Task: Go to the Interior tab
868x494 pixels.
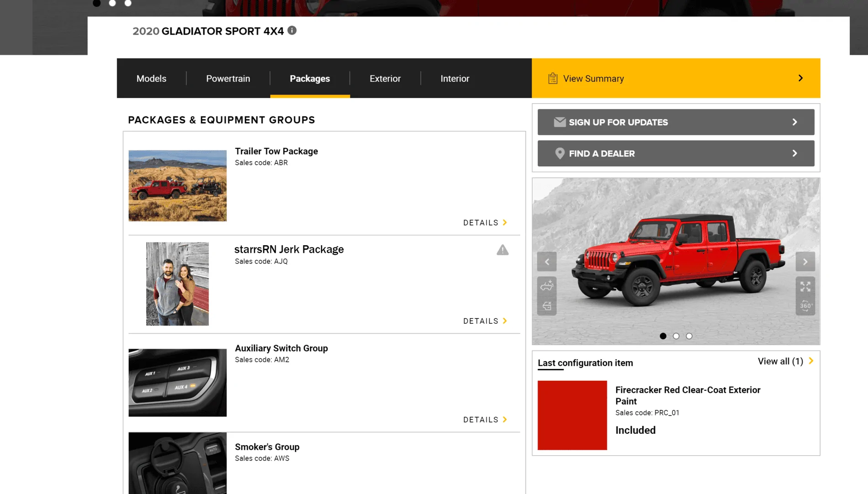Action: click(x=455, y=79)
